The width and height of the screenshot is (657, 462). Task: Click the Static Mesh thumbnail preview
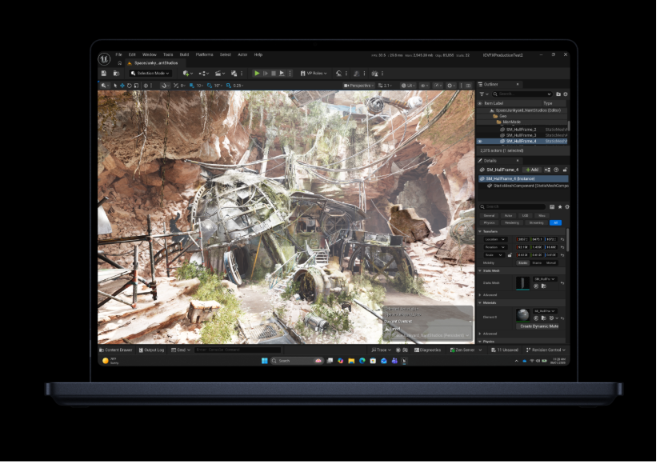(522, 283)
